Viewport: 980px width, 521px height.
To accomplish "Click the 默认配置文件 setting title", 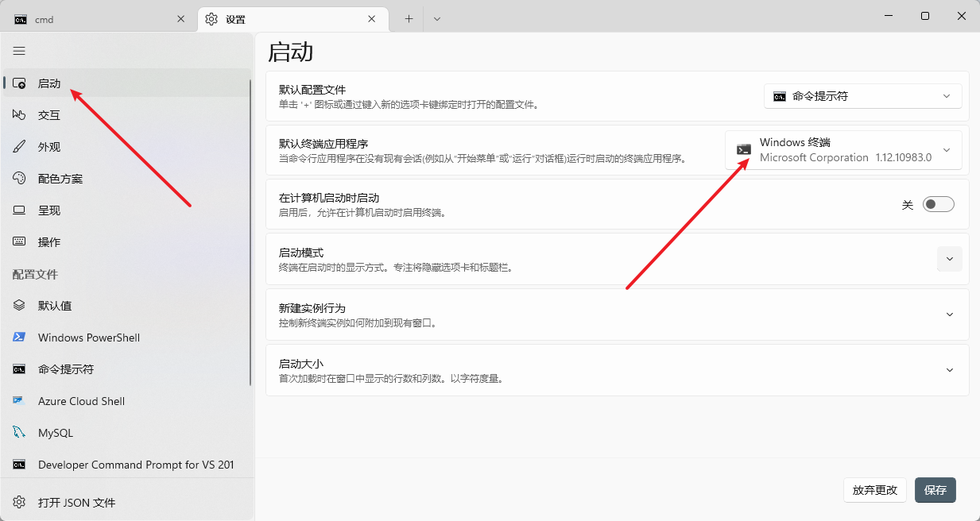I will [312, 90].
